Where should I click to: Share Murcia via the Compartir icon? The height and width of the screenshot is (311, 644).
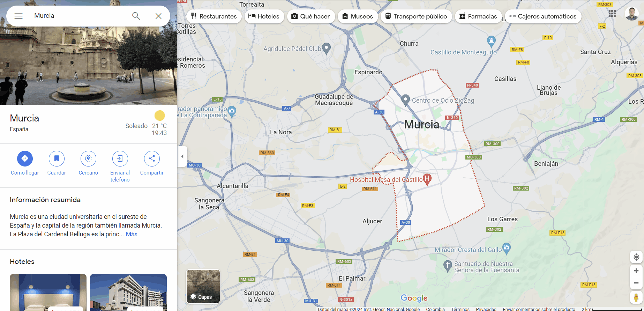152,159
